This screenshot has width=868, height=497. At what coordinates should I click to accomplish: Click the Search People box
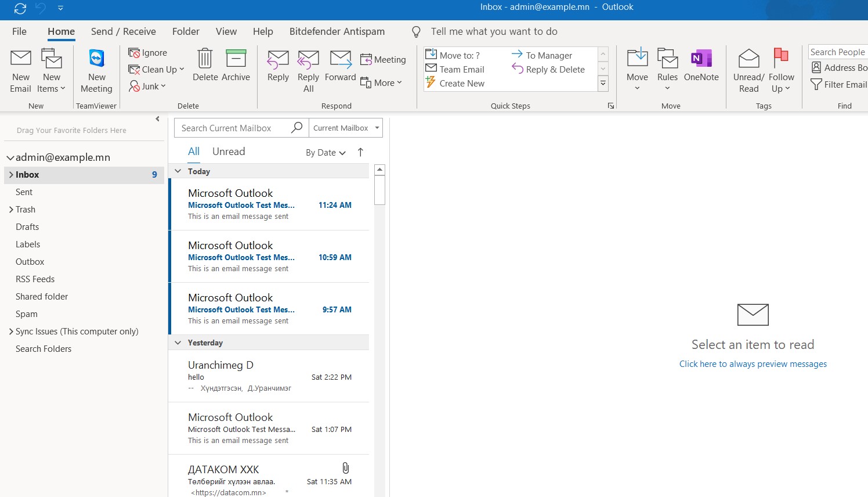tap(838, 52)
